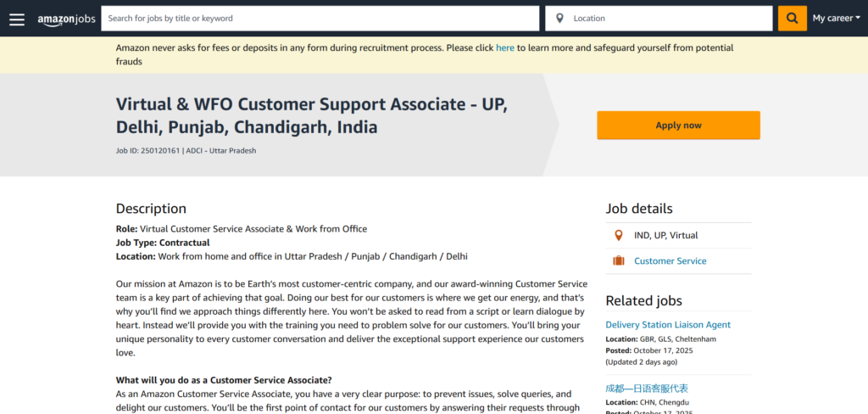Open the Customer Service category link
The image size is (868, 414).
(670, 261)
